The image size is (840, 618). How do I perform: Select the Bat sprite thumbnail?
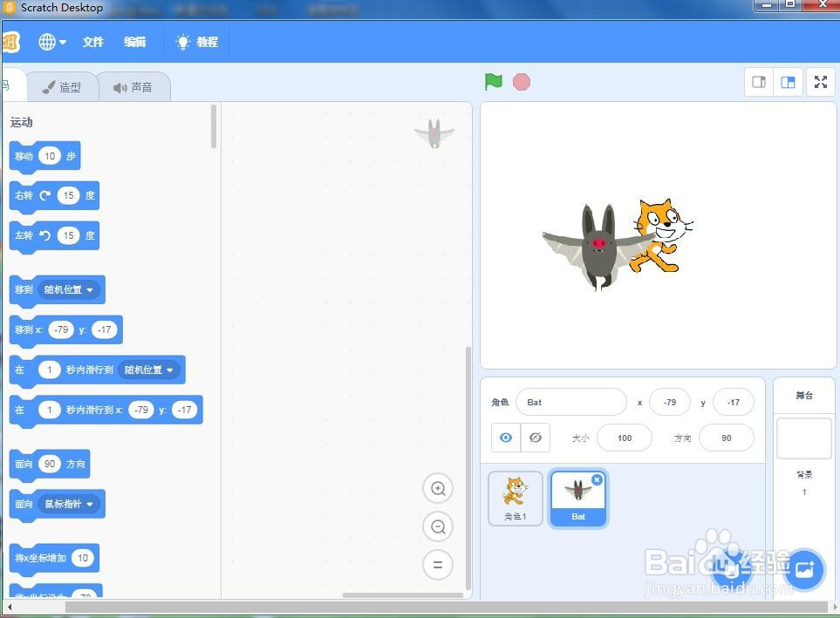pos(578,499)
